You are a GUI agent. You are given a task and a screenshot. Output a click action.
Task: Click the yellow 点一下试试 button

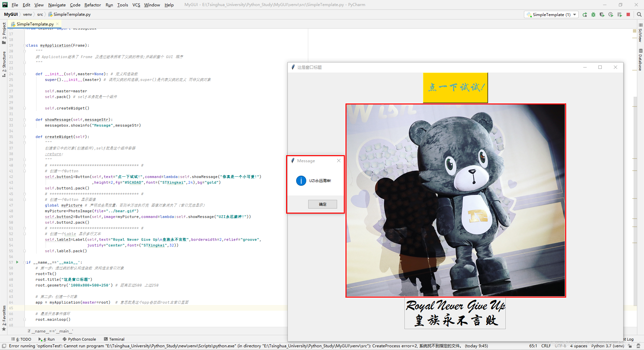455,88
